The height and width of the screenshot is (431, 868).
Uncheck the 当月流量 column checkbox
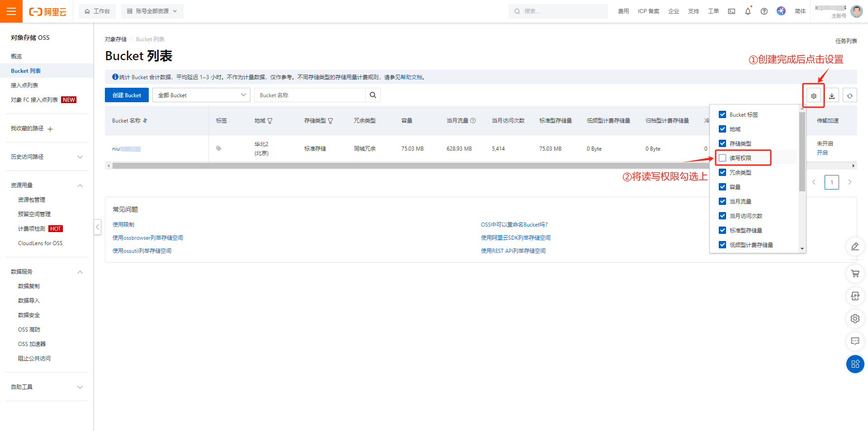pyautogui.click(x=722, y=201)
